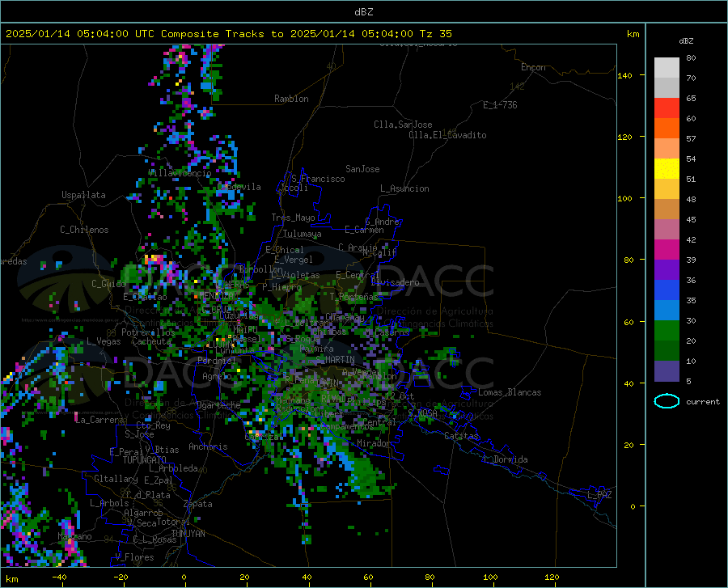Viewport: 728px width, 588px height.
Task: Select the green 30 dBZ legend color
Action: point(667,331)
